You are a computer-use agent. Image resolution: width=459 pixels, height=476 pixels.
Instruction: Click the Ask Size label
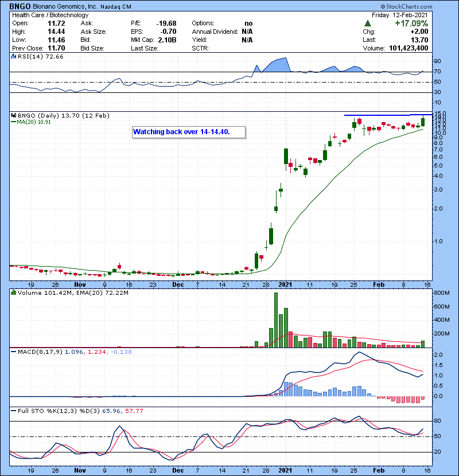pyautogui.click(x=94, y=32)
